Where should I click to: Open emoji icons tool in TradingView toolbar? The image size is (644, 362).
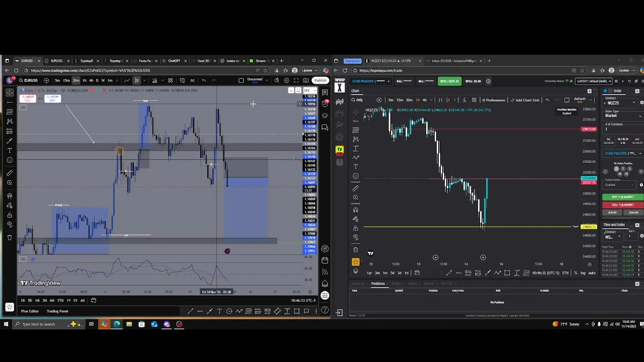click(10, 160)
